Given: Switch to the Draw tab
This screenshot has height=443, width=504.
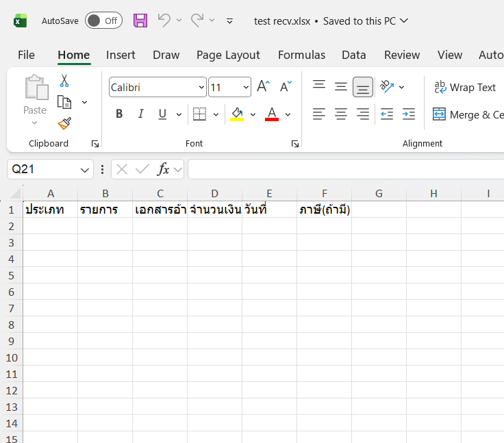Looking at the screenshot, I should 166,55.
